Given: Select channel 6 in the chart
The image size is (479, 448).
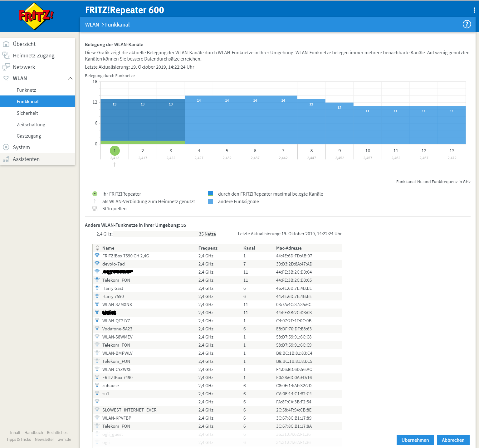Looking at the screenshot, I should (x=255, y=151).
